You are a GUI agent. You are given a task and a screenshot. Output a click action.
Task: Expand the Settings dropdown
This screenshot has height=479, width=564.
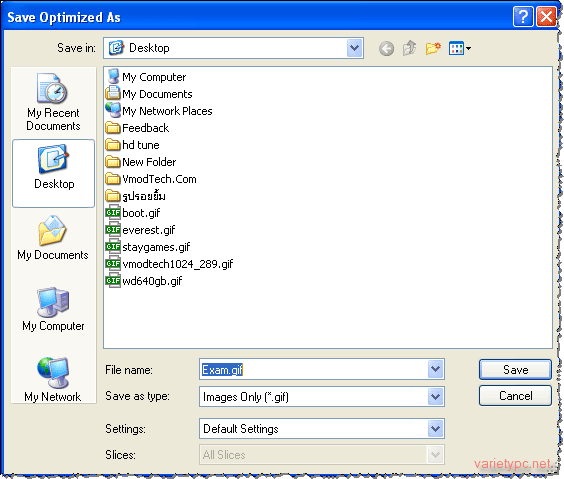click(435, 429)
